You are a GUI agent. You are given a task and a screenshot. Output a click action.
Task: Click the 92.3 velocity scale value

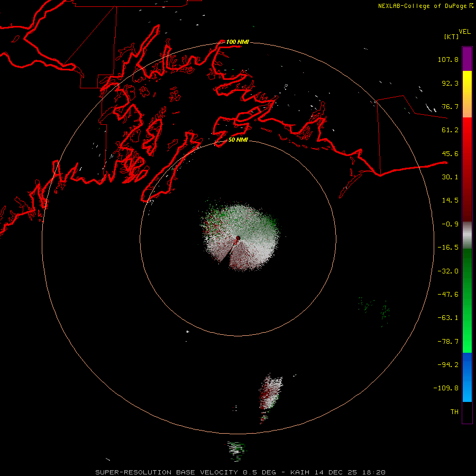tap(450, 83)
